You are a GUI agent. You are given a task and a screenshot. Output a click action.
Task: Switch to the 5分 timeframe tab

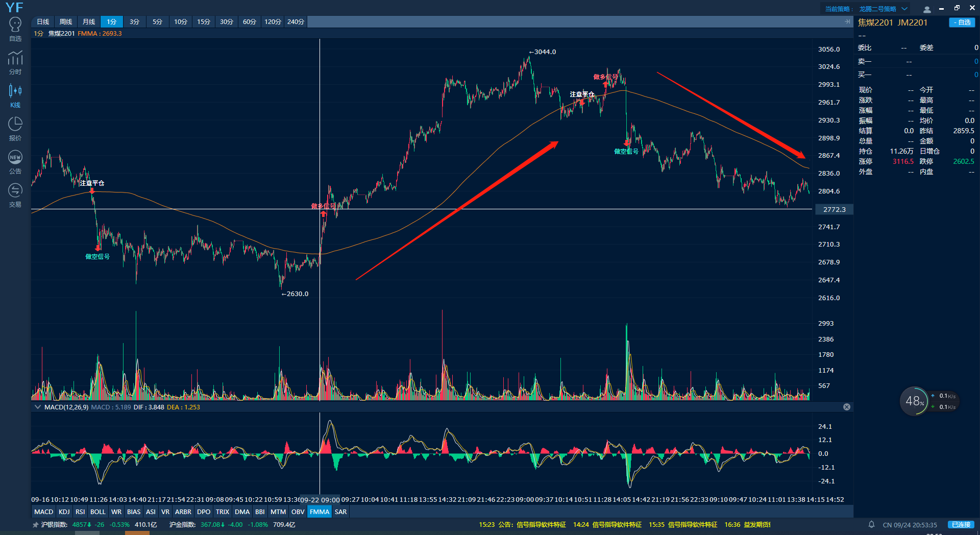[x=157, y=21]
